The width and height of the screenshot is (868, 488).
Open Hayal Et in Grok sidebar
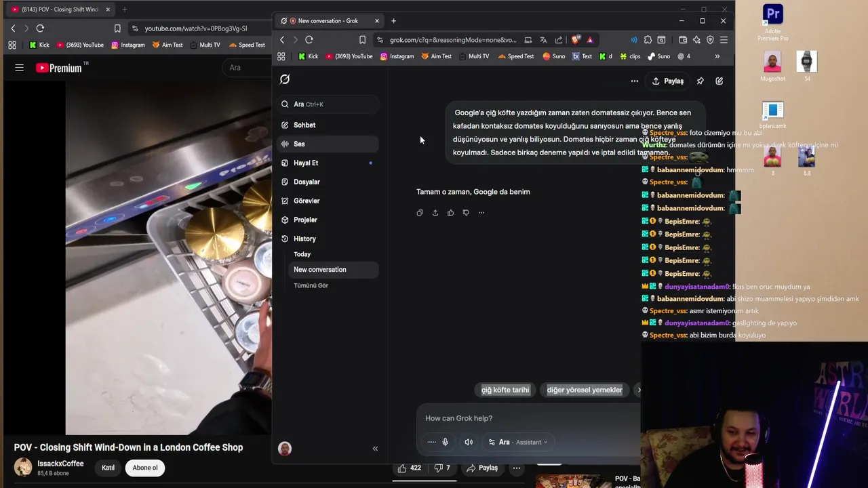coord(328,163)
